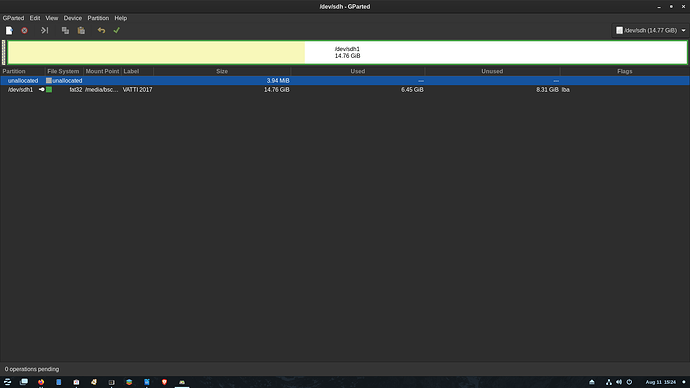Open the View menu
The width and height of the screenshot is (690, 388).
(x=51, y=18)
